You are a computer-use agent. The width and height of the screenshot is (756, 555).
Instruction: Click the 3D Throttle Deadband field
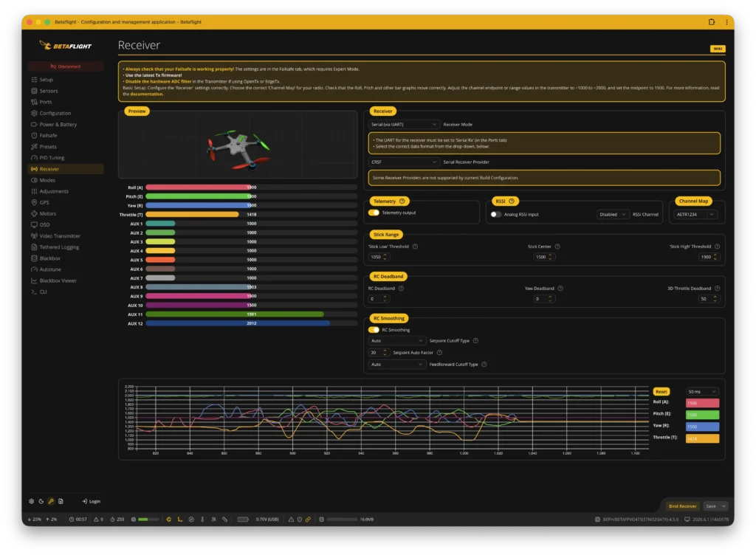[709, 299]
